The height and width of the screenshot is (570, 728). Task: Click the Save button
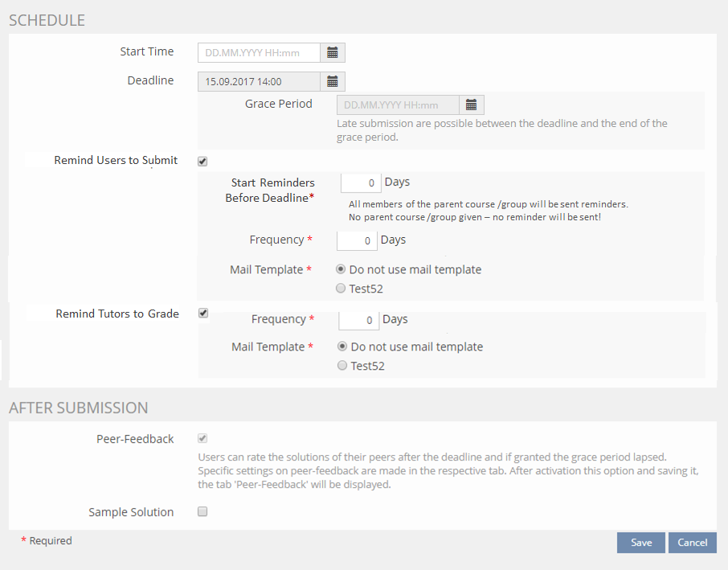(x=640, y=543)
